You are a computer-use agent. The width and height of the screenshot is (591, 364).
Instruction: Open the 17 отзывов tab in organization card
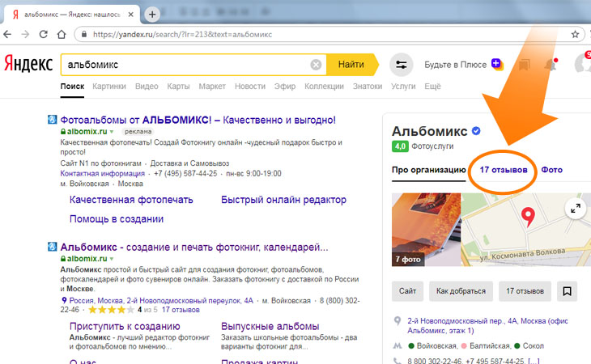tap(504, 170)
